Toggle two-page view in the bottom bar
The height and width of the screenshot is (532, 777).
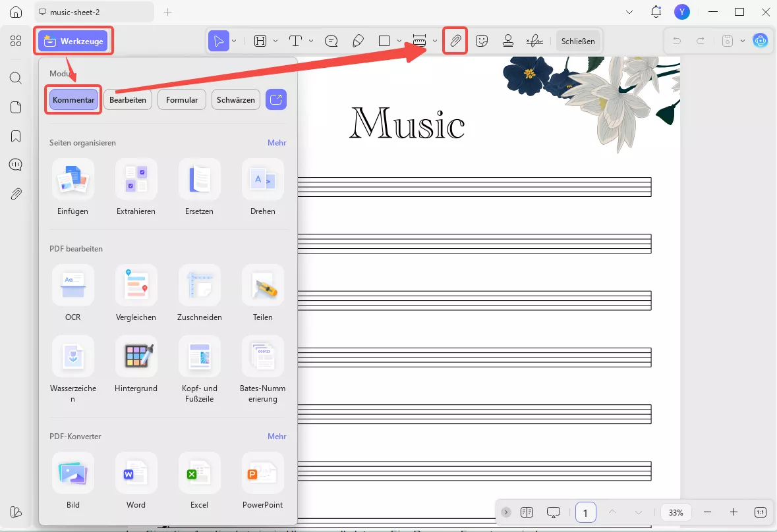[x=527, y=512]
